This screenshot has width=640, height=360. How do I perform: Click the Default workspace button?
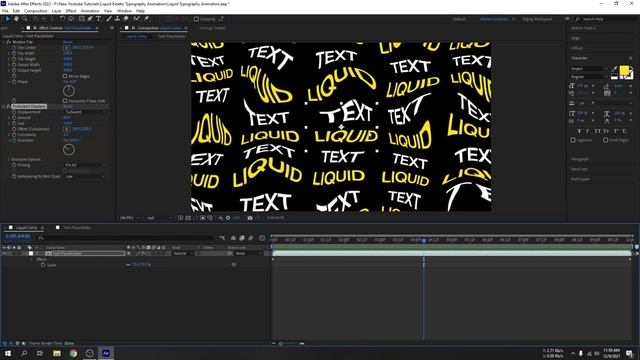click(459, 19)
